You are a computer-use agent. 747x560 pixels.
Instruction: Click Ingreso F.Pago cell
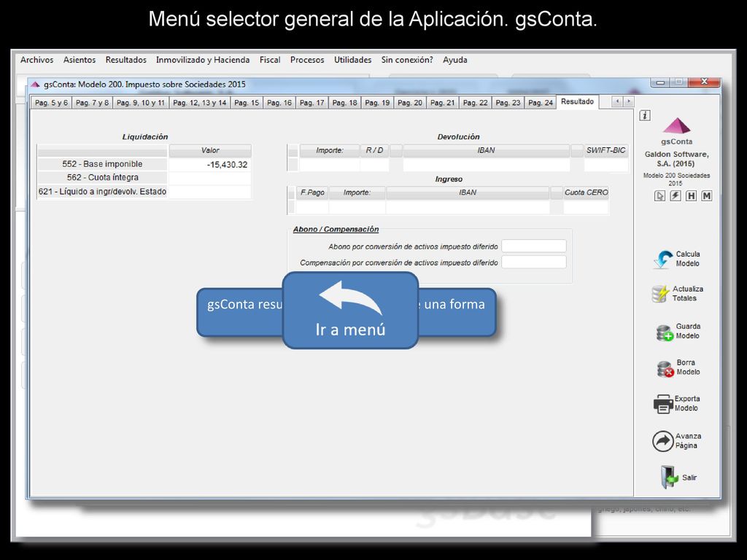(x=312, y=207)
